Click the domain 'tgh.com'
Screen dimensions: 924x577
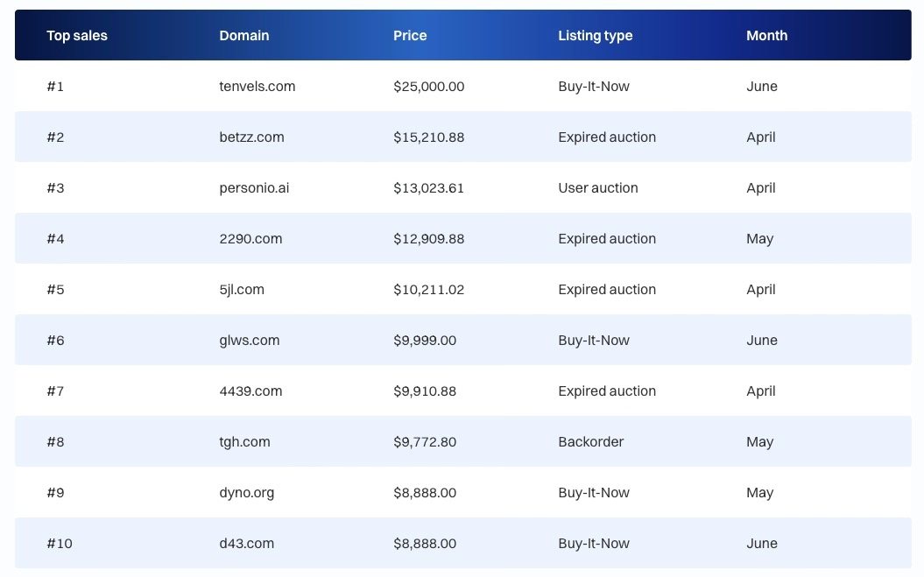tap(244, 442)
